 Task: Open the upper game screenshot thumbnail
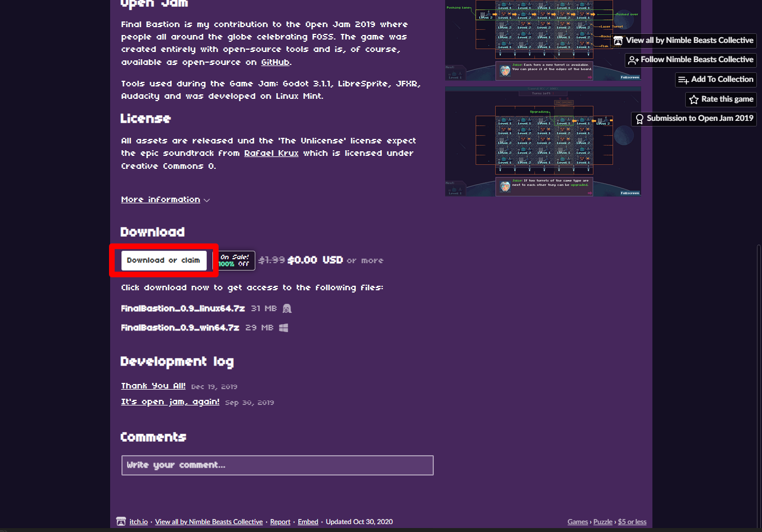click(x=543, y=40)
